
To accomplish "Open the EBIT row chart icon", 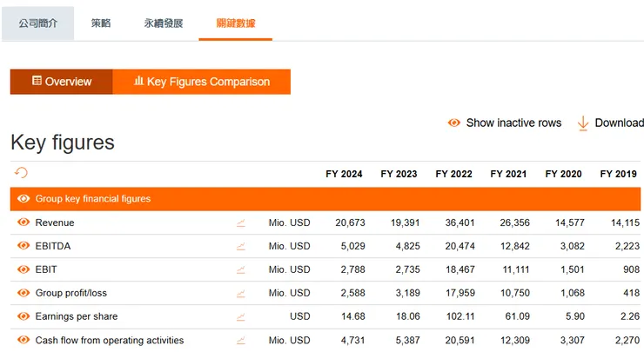I will pos(241,269).
